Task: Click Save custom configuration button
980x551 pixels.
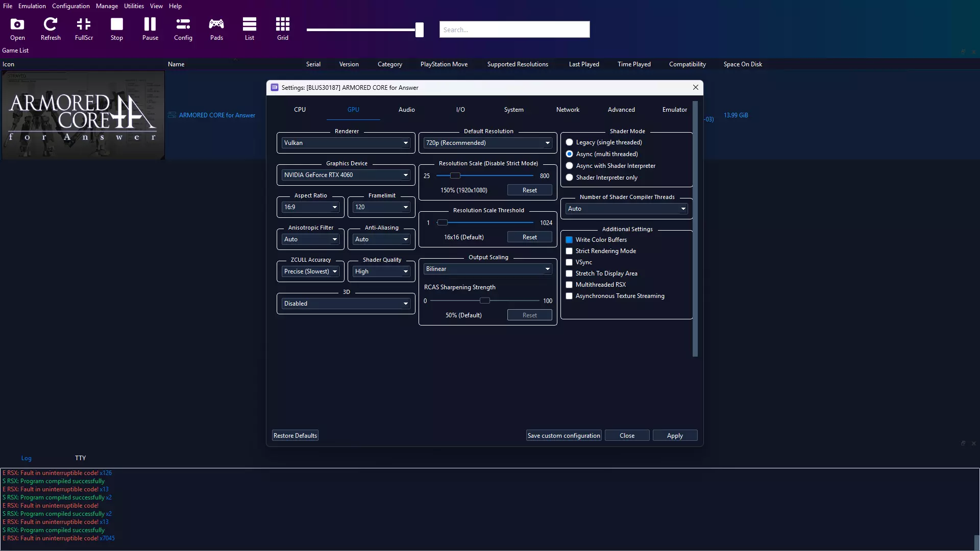Action: (563, 436)
